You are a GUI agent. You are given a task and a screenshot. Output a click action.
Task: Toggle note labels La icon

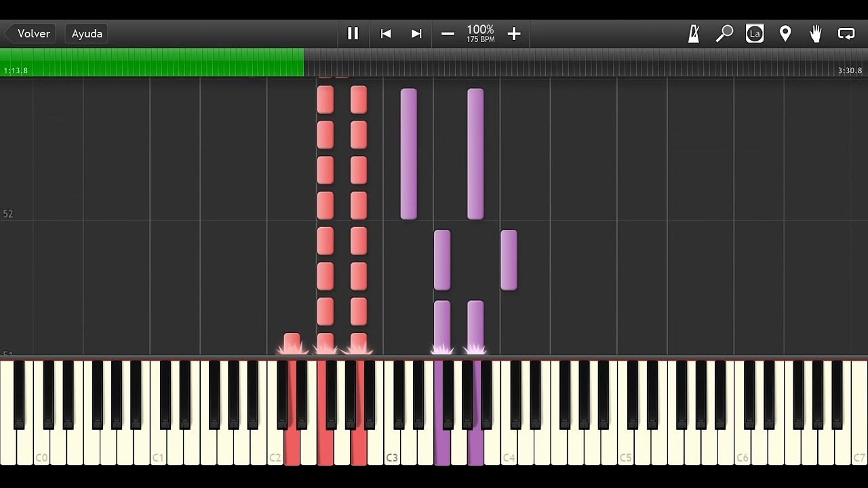point(755,34)
